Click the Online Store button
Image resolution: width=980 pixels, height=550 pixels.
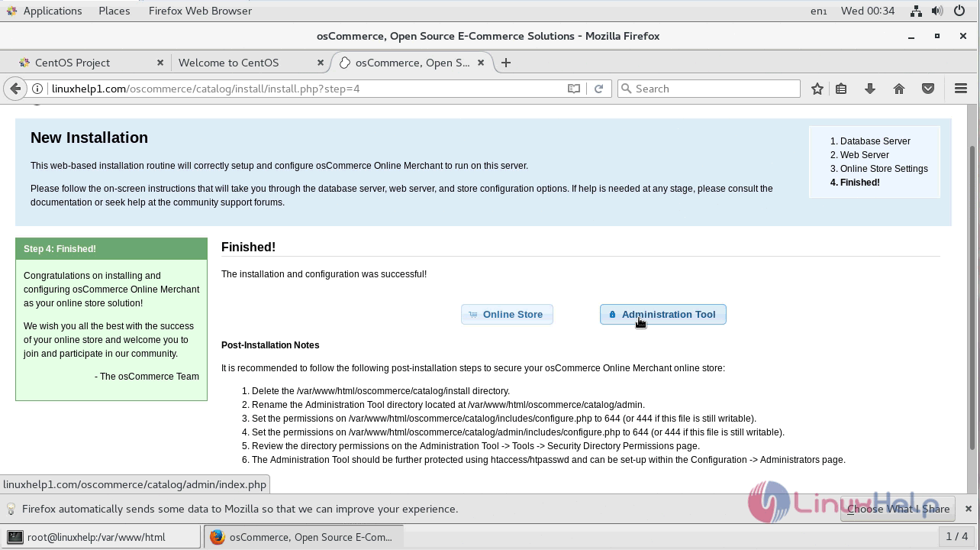pyautogui.click(x=507, y=314)
